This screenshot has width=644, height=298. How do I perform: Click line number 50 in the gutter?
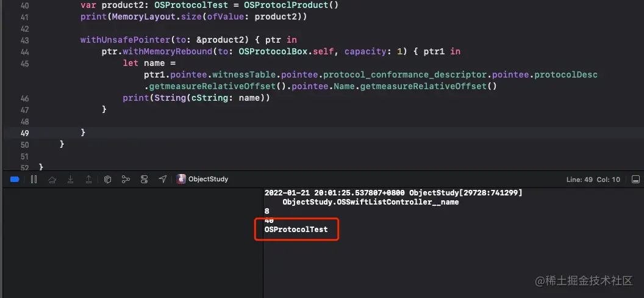[x=24, y=145]
